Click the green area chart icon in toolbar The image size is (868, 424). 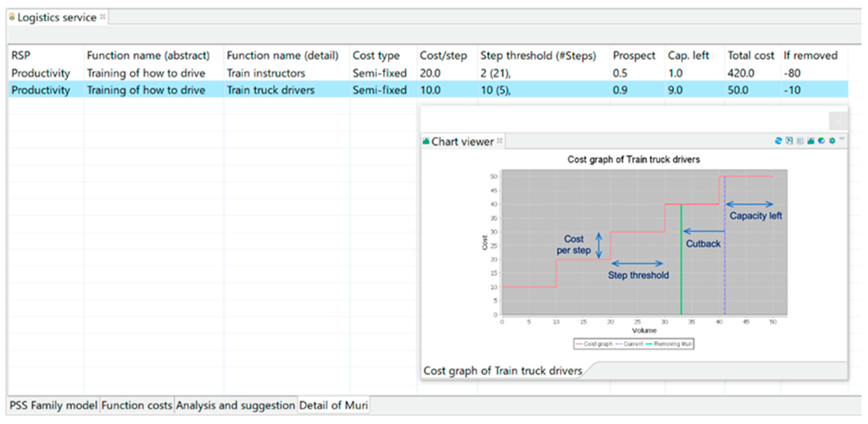[x=811, y=141]
